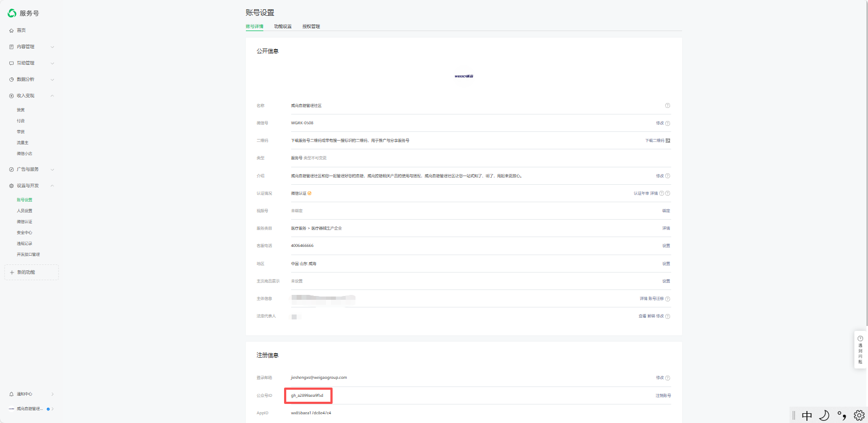
Task: Switch to the 授权管理 tab
Action: 311,27
